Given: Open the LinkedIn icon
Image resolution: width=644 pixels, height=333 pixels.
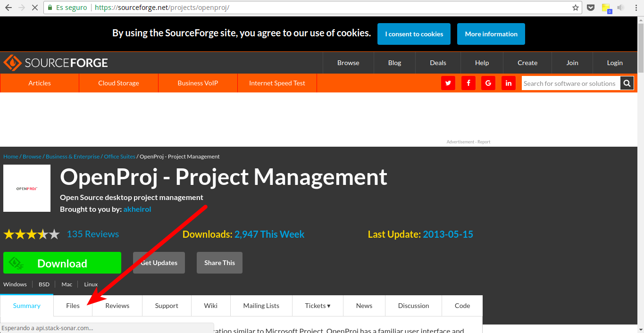Looking at the screenshot, I should [509, 83].
